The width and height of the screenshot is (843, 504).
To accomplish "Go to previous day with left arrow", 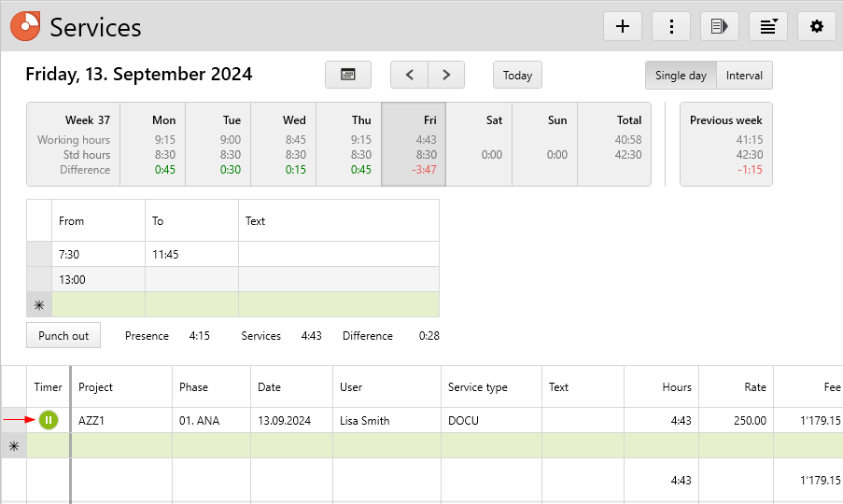I will [x=409, y=75].
